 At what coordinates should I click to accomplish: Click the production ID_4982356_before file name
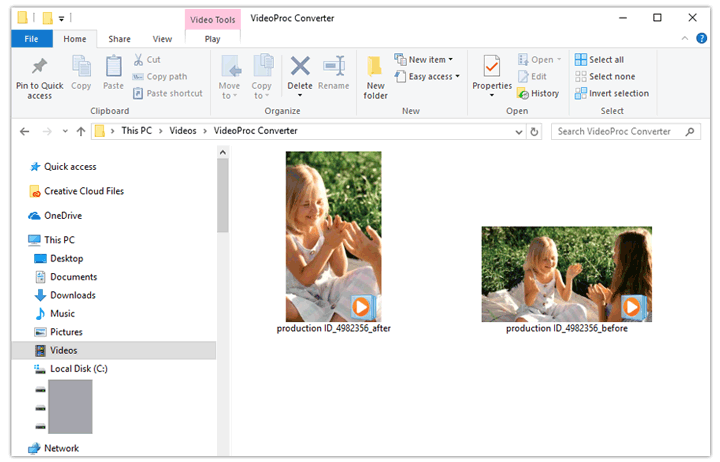(567, 328)
